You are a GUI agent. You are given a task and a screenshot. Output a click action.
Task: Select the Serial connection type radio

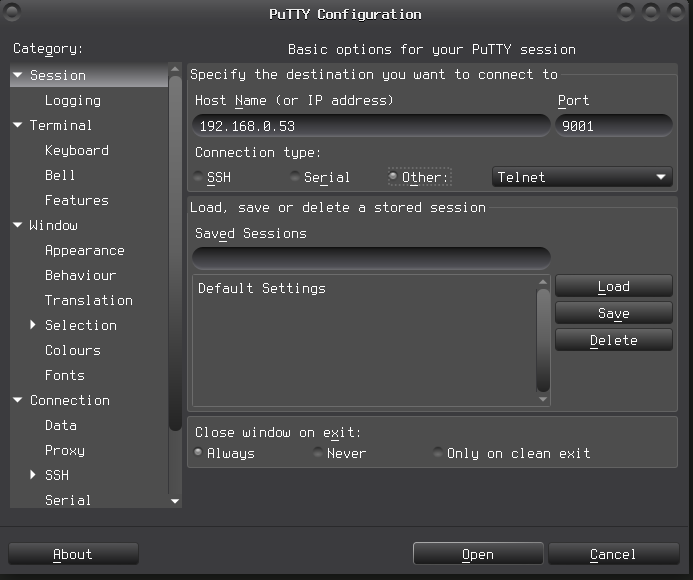295,178
